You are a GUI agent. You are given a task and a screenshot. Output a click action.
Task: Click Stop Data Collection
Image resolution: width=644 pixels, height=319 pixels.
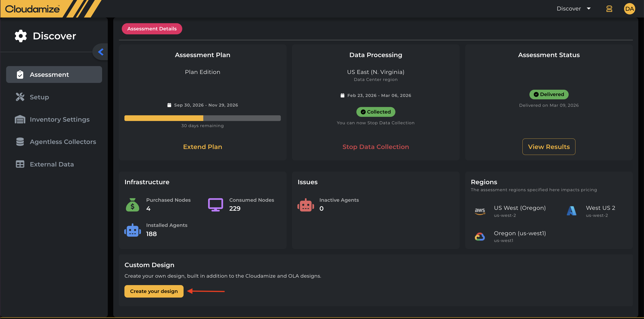[x=375, y=147]
